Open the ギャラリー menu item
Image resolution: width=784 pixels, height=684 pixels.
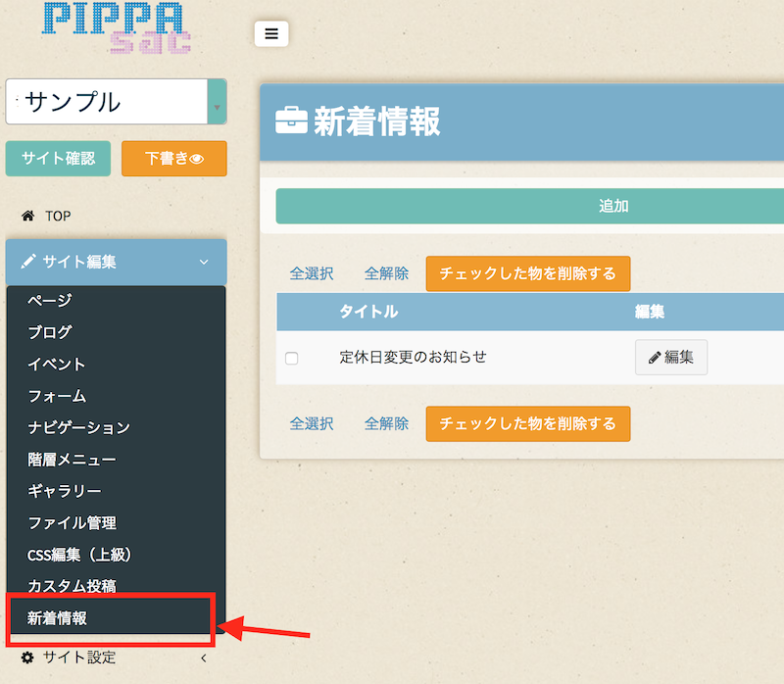click(65, 491)
